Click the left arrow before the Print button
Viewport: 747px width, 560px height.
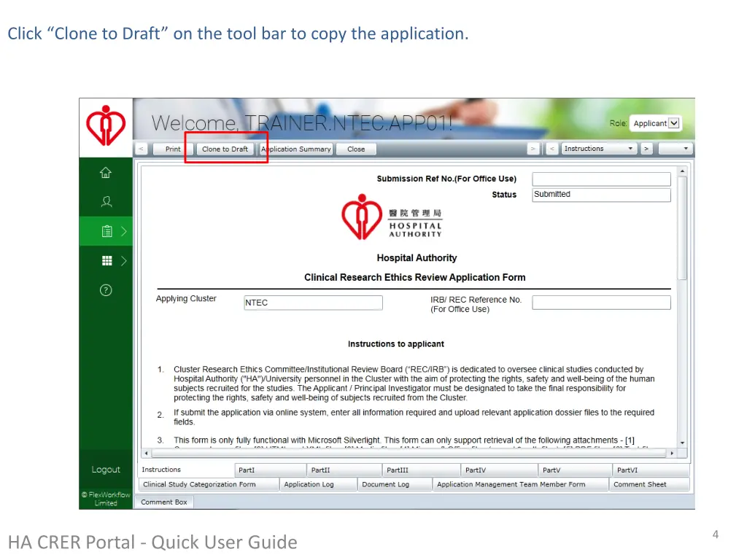click(x=141, y=149)
